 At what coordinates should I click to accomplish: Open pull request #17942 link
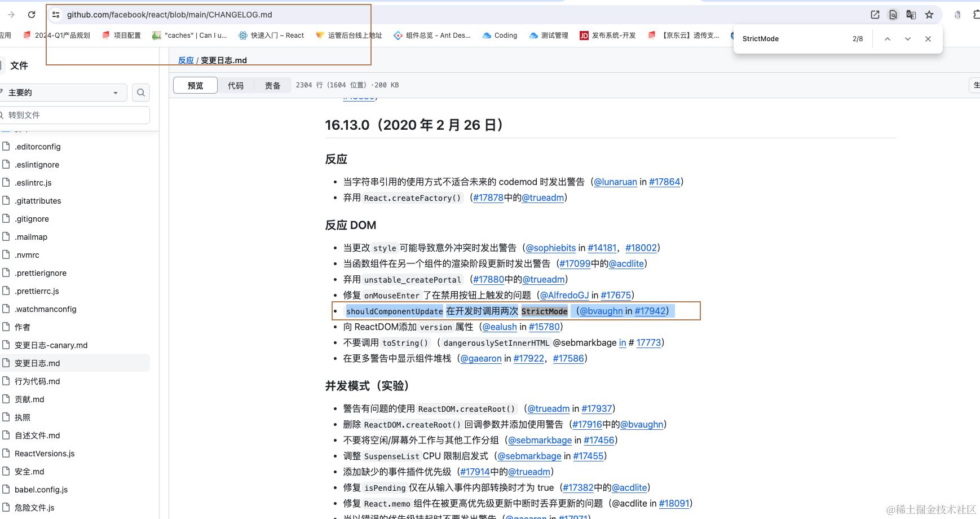click(650, 311)
